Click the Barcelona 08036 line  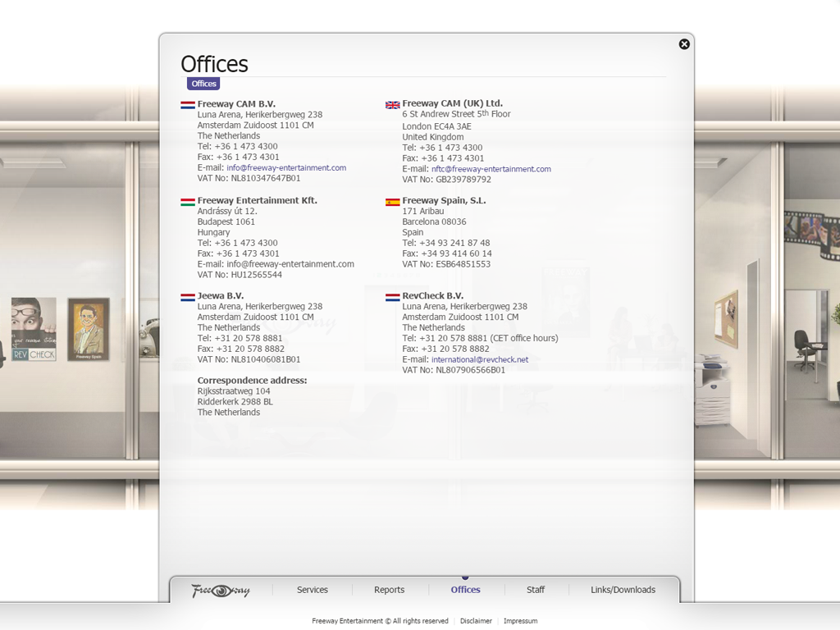tap(435, 221)
